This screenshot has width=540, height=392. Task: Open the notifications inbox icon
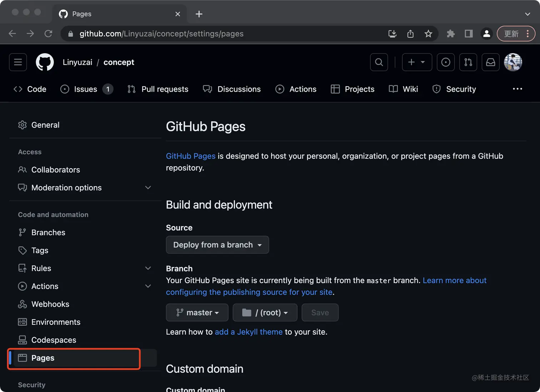(x=490, y=62)
